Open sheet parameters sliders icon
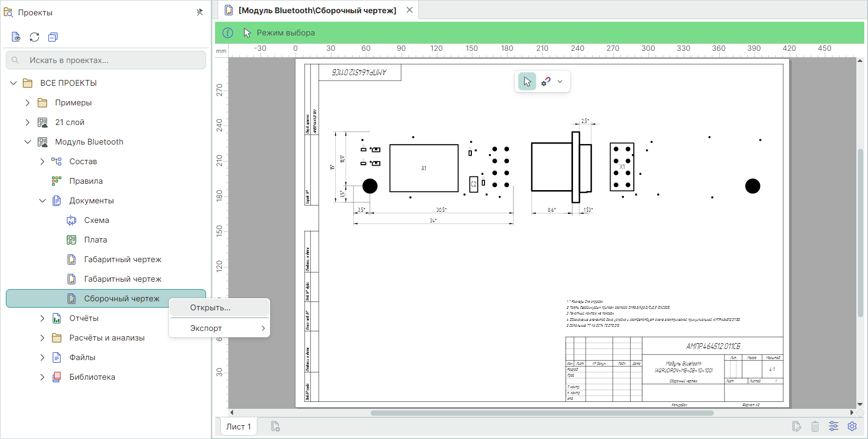The image size is (868, 439). (834, 426)
